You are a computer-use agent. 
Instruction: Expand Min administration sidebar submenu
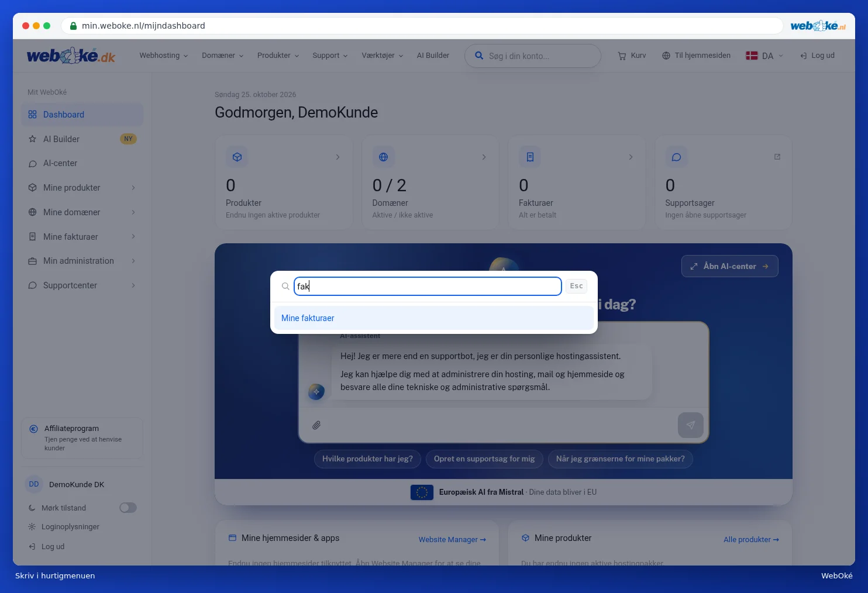[82, 261]
